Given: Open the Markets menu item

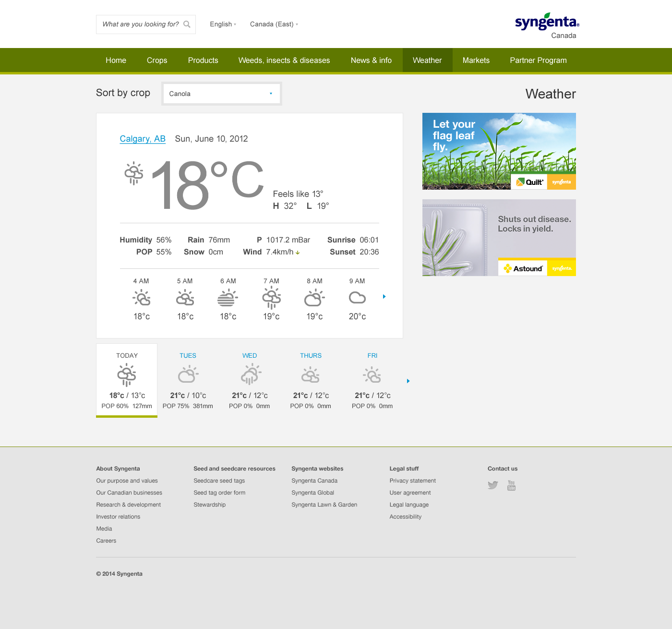Looking at the screenshot, I should [x=476, y=60].
